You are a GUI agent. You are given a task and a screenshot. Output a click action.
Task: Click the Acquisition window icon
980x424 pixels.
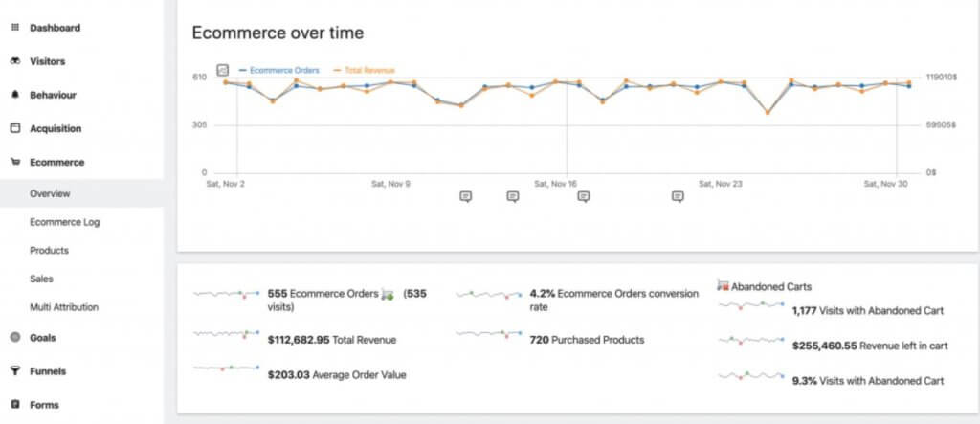coord(15,128)
